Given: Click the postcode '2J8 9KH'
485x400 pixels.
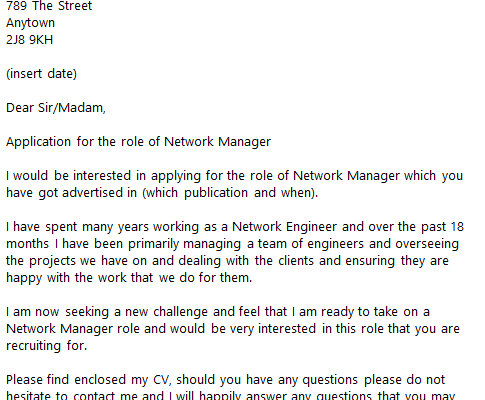Looking at the screenshot, I should coord(29,40).
